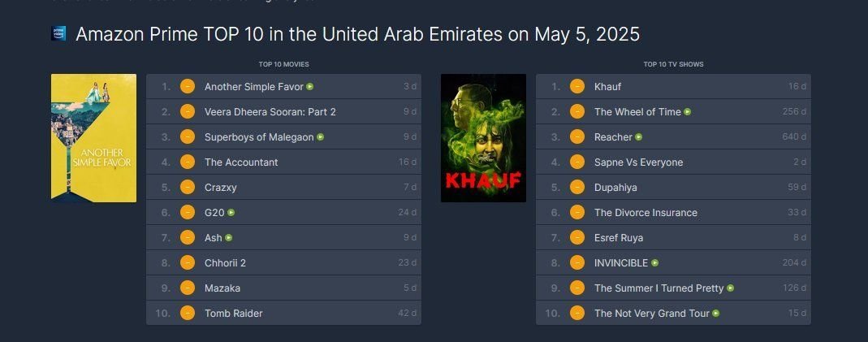Open the Tomb Raider movie link
Screen dimensions: 868x342
click(234, 314)
